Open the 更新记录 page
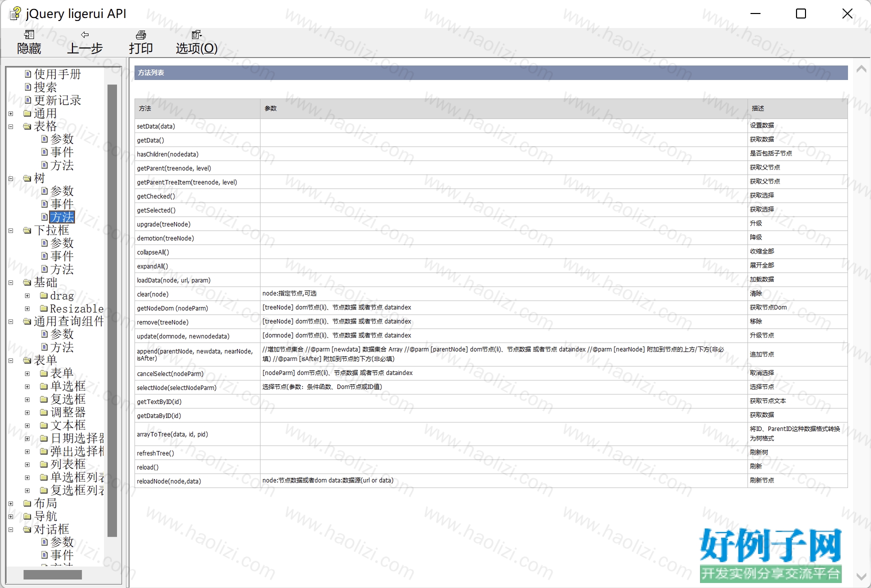The height and width of the screenshot is (588, 871). click(57, 100)
